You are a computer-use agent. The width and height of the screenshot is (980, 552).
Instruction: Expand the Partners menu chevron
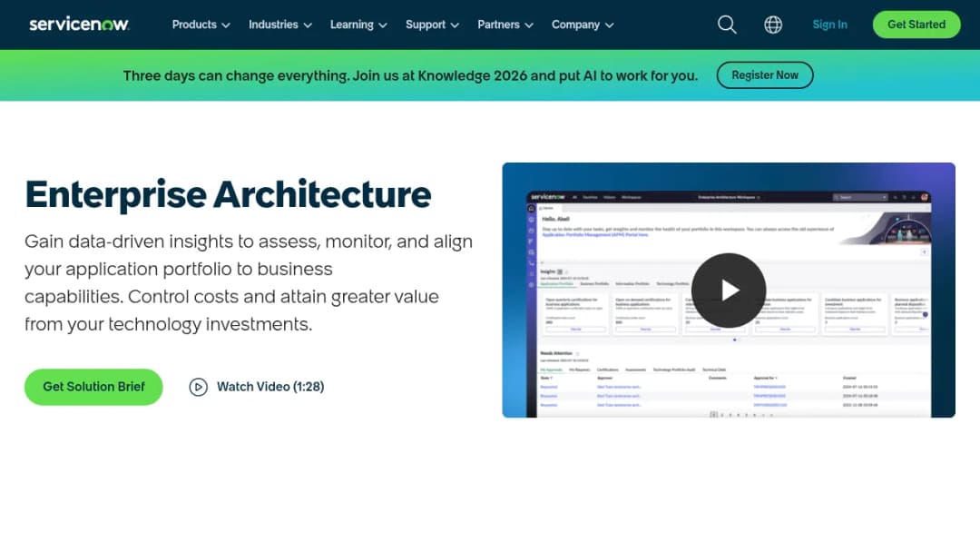[x=529, y=25]
